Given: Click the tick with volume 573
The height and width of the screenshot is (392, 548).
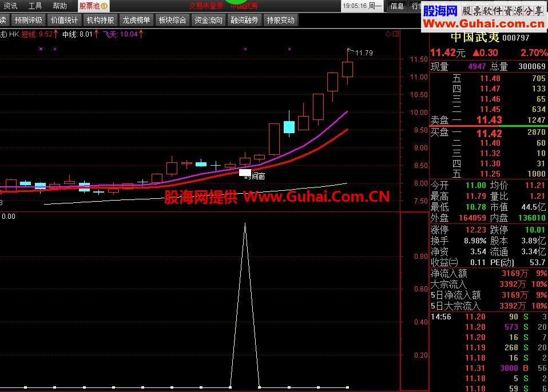Looking at the screenshot, I should click(489, 327).
